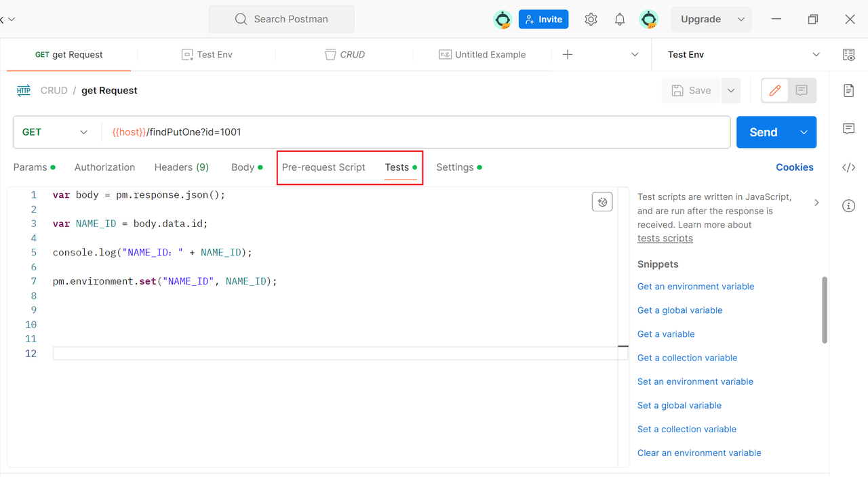Switch to edit mode pencil icon
This screenshot has width=868, height=477.
[x=775, y=90]
